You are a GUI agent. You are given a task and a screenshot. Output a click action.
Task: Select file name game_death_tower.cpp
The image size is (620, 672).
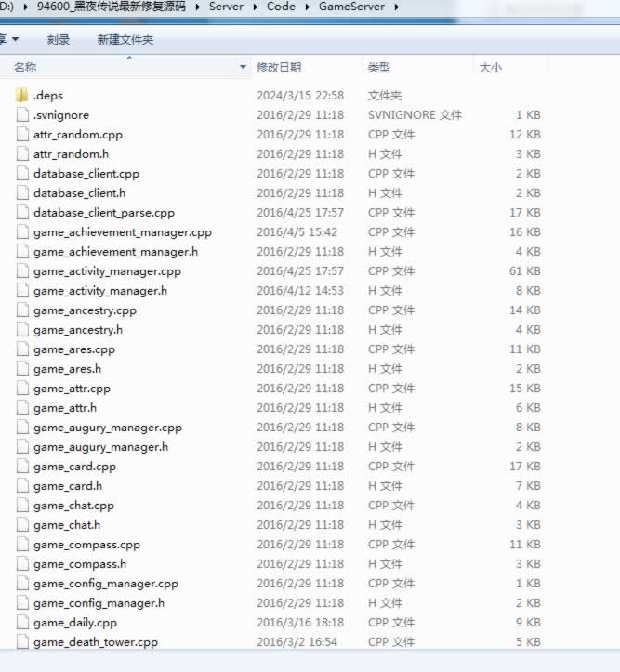[x=96, y=642]
